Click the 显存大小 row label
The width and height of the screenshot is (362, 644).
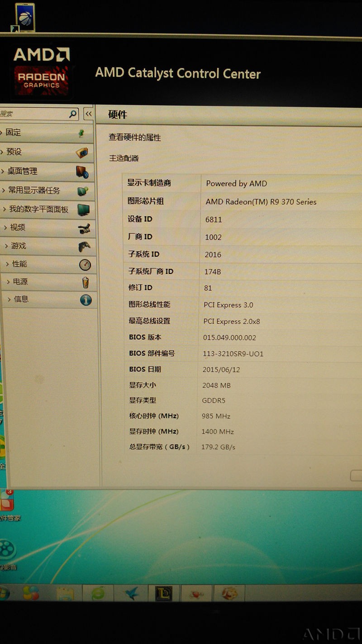click(143, 385)
